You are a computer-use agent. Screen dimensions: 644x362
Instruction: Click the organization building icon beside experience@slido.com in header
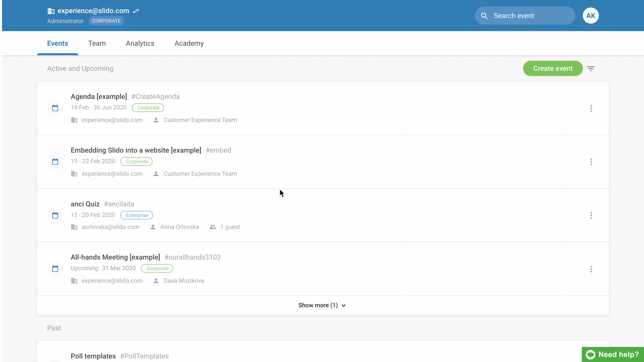[51, 11]
